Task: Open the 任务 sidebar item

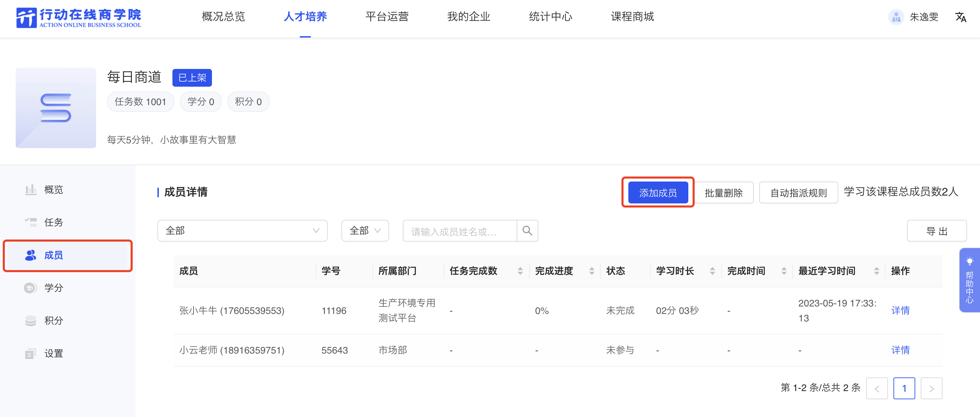Action: [53, 222]
